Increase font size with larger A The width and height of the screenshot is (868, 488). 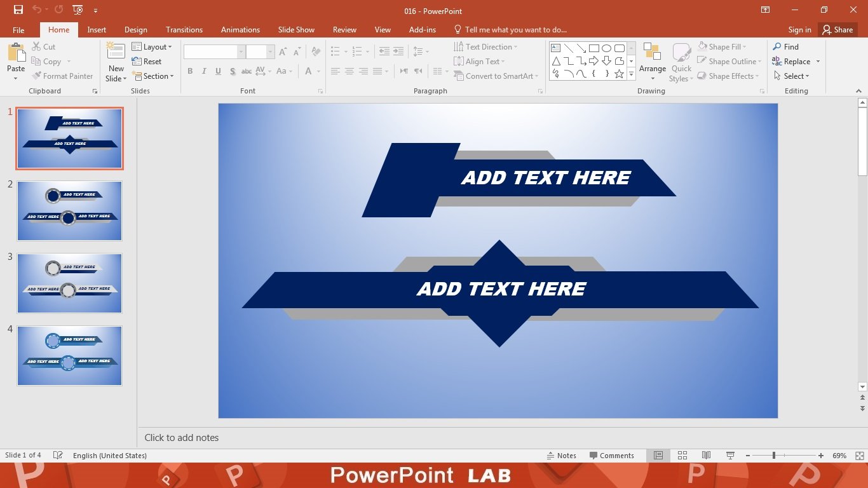click(x=283, y=52)
